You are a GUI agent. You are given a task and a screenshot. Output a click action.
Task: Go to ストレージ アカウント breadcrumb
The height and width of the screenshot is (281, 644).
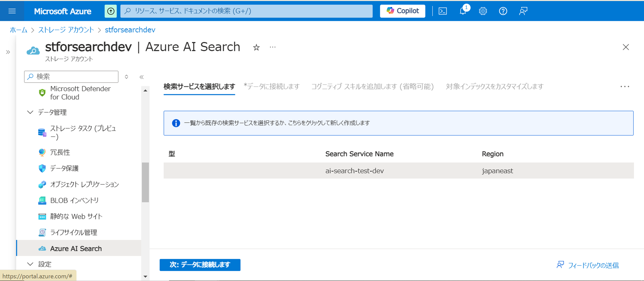66,30
